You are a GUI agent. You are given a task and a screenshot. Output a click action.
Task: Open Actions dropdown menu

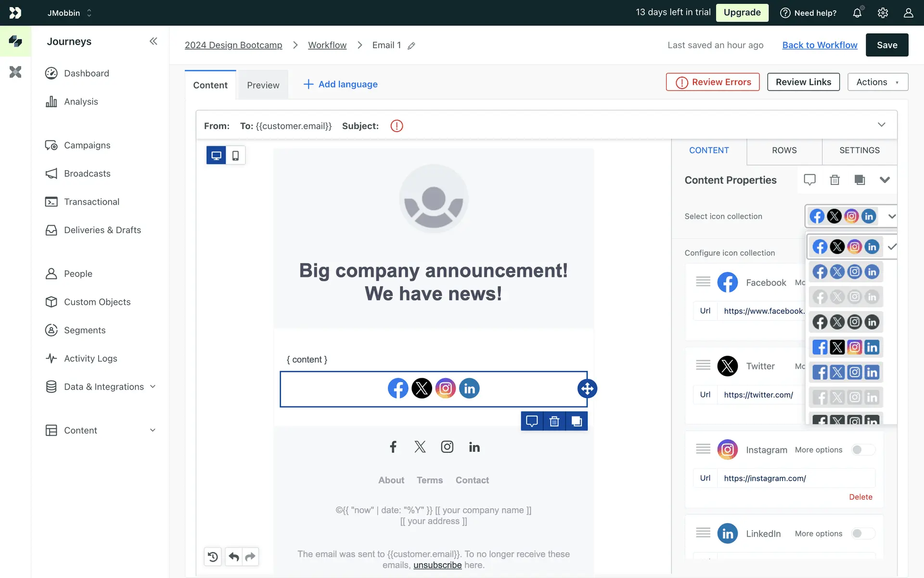pyautogui.click(x=877, y=82)
